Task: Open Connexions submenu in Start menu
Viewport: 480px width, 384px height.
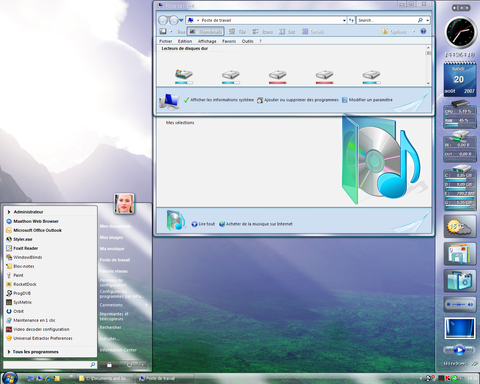Action: pos(124,305)
